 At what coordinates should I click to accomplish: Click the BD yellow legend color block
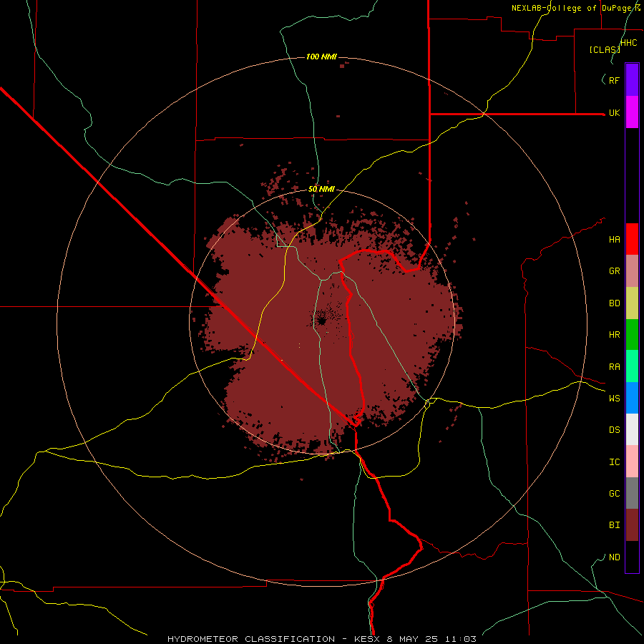click(632, 303)
